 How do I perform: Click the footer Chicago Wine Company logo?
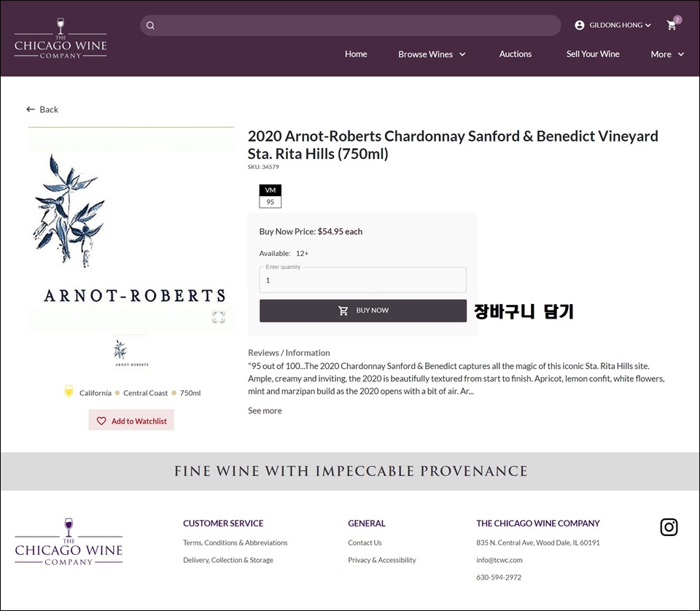coord(69,542)
